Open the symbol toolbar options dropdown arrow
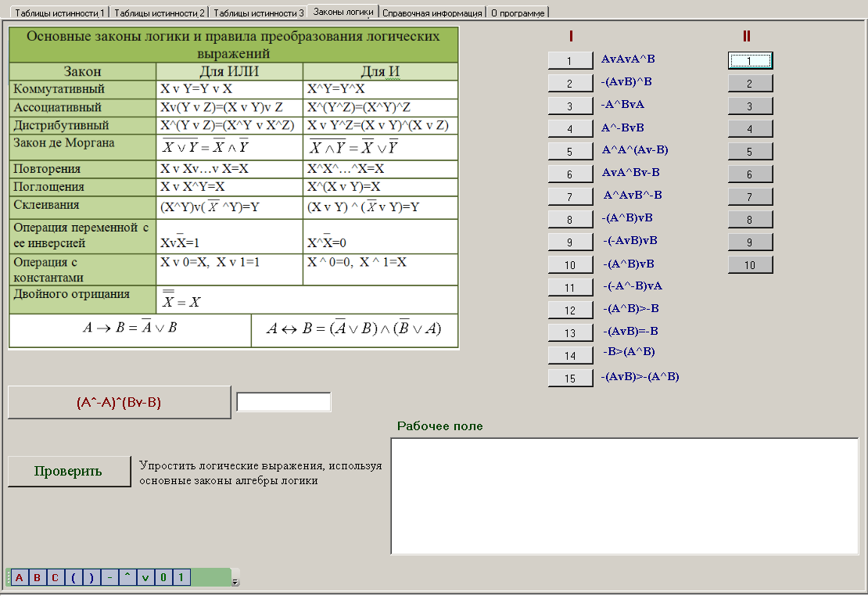868x596 pixels. pyautogui.click(x=235, y=581)
